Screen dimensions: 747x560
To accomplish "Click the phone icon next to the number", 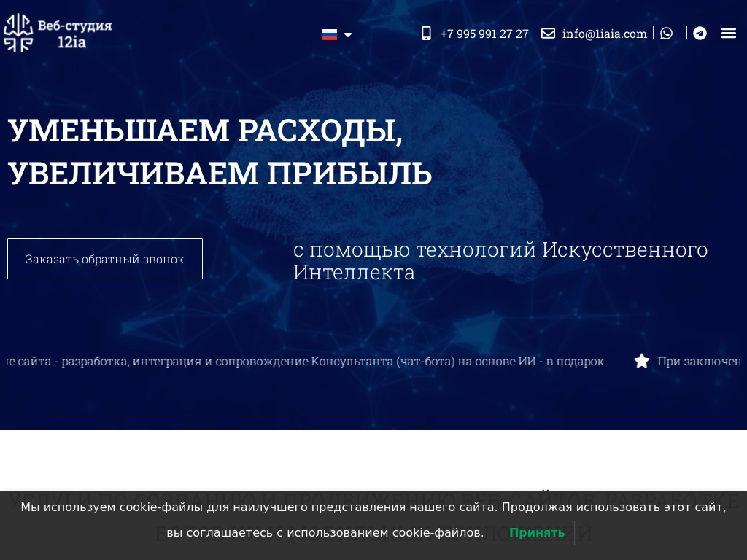I will click(426, 34).
